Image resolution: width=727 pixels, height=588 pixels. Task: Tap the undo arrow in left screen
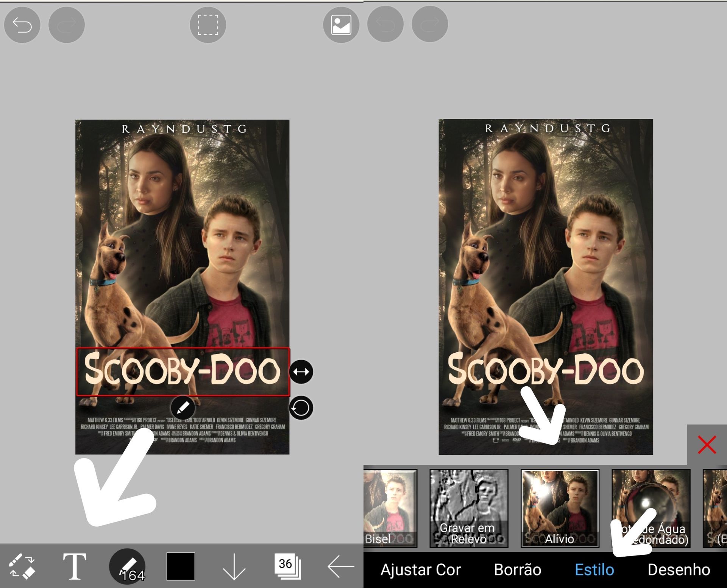point(22,25)
